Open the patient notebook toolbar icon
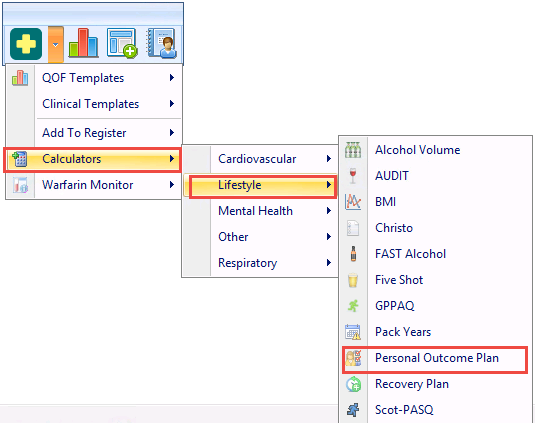535x423 pixels. click(162, 43)
